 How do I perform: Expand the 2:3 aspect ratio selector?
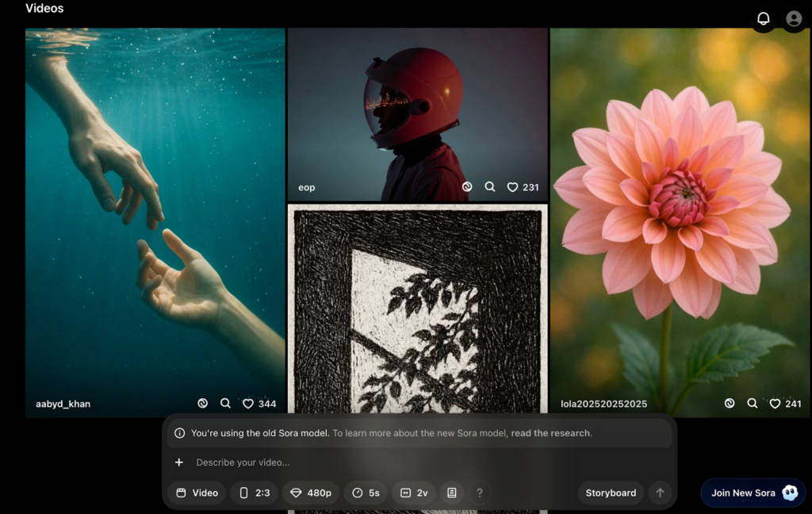[254, 493]
